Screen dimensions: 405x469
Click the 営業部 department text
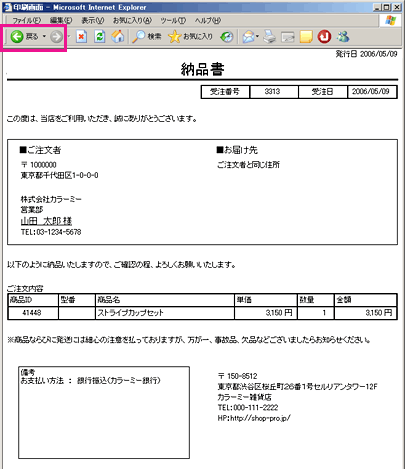[32, 210]
